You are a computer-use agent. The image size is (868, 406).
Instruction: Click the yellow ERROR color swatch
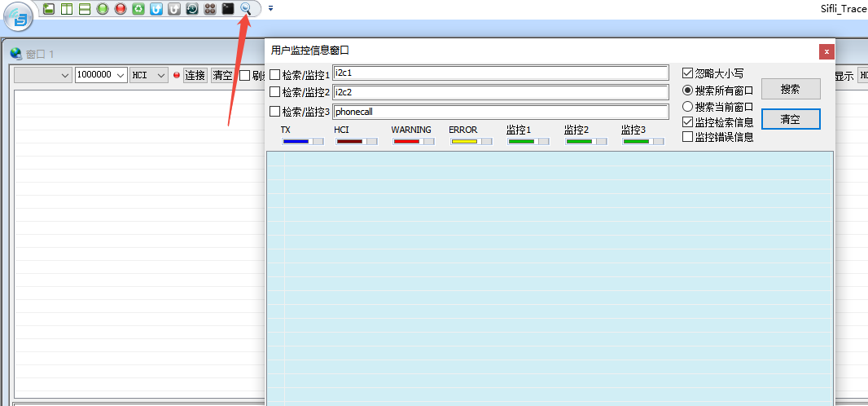(465, 142)
